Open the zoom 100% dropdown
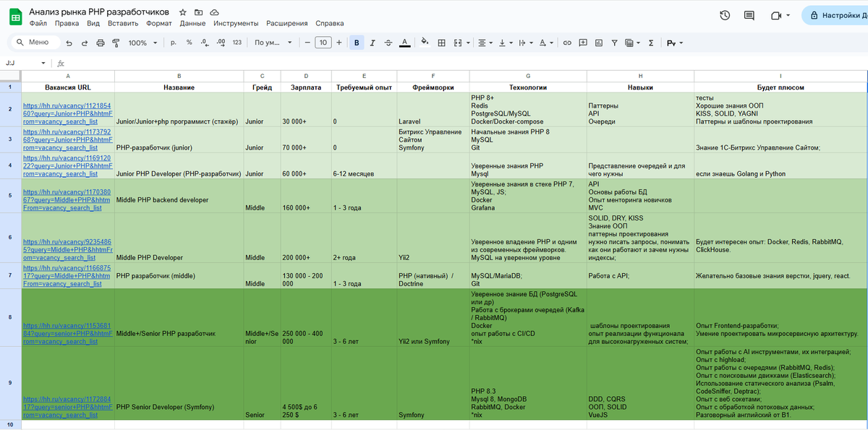Screen dimensions: 868x430 click(x=142, y=43)
